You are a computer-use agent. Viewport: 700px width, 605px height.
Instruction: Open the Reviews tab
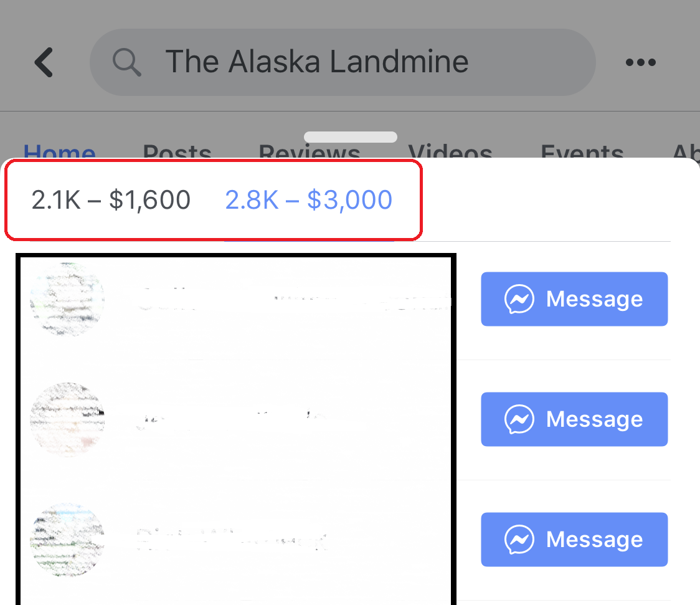pyautogui.click(x=310, y=151)
